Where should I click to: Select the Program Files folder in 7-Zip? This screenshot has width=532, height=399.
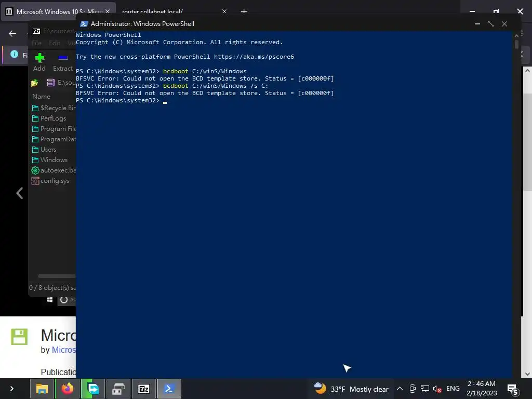click(x=54, y=129)
